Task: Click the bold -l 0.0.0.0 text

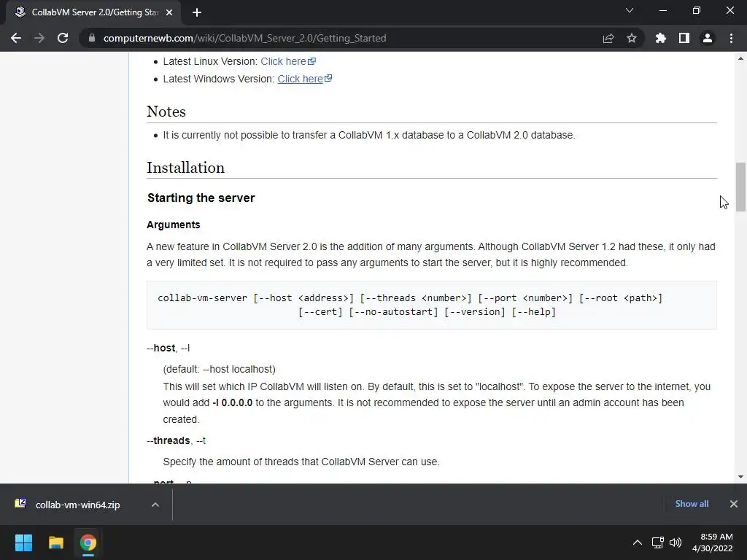Action: [x=232, y=402]
